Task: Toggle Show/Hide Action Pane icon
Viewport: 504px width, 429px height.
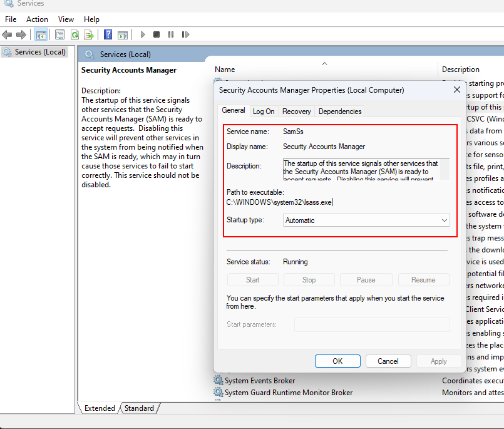Action: pyautogui.click(x=123, y=34)
